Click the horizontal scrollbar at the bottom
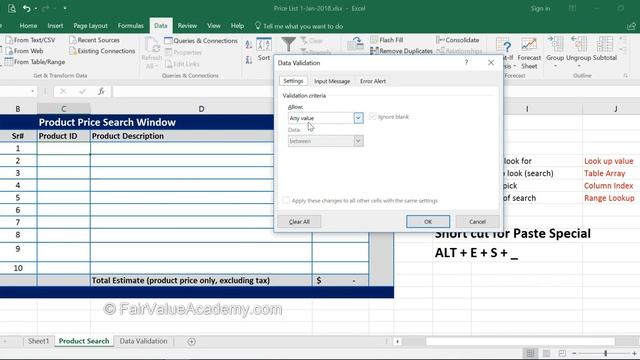Viewport: 640px width, 360px height. [x=520, y=341]
